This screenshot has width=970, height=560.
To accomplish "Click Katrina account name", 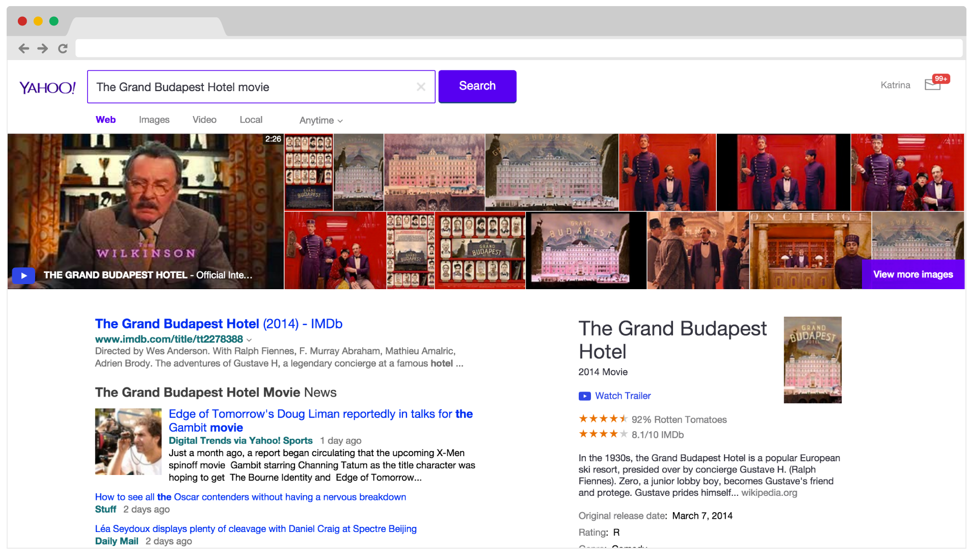I will (895, 85).
